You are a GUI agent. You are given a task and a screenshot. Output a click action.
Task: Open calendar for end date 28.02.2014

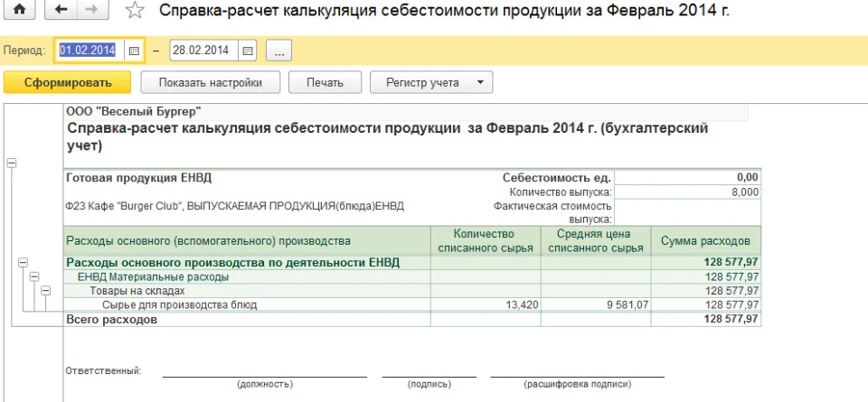coord(248,51)
